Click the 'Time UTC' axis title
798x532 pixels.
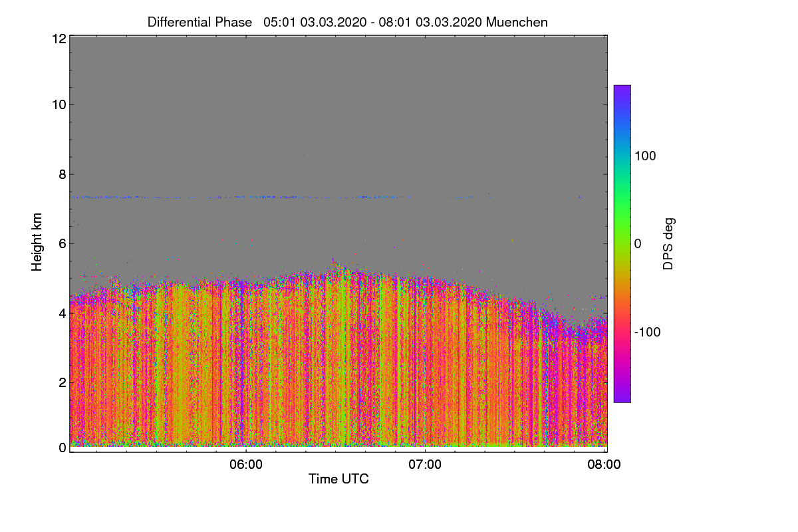click(338, 479)
